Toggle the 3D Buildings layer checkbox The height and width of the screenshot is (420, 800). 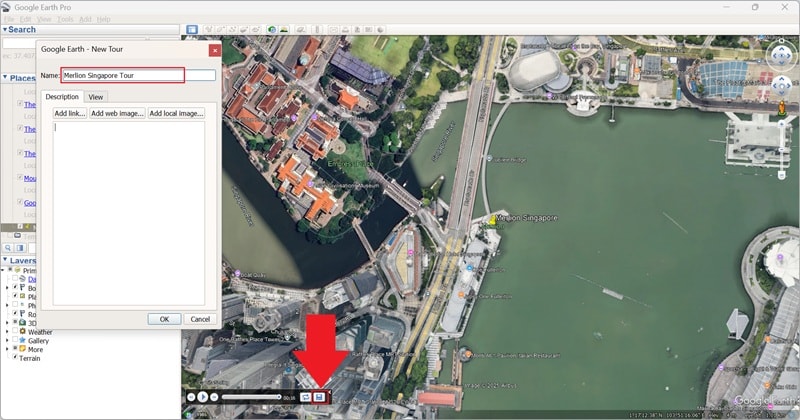[x=15, y=322]
